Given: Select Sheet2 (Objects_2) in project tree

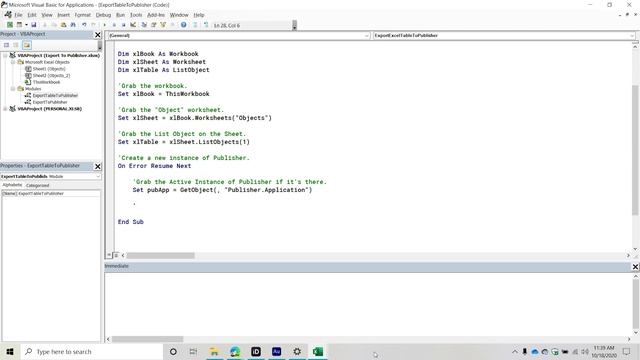Looking at the screenshot, I should pos(51,76).
